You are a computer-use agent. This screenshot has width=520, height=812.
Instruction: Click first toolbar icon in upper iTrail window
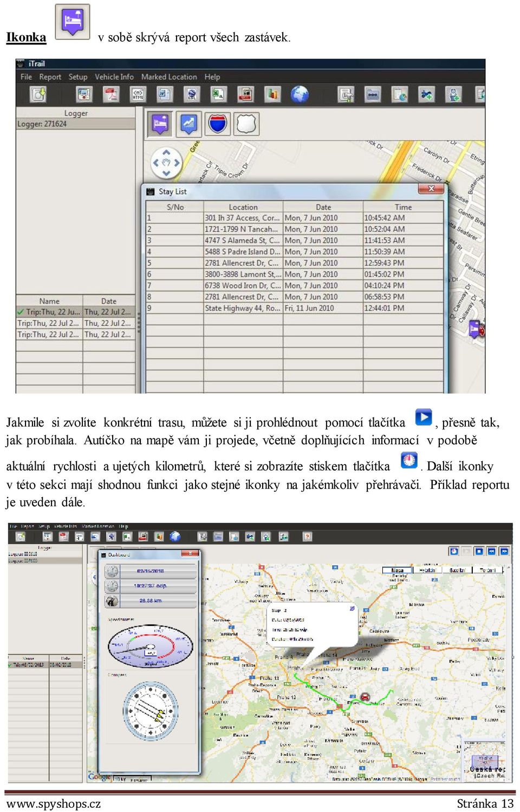coord(38,95)
